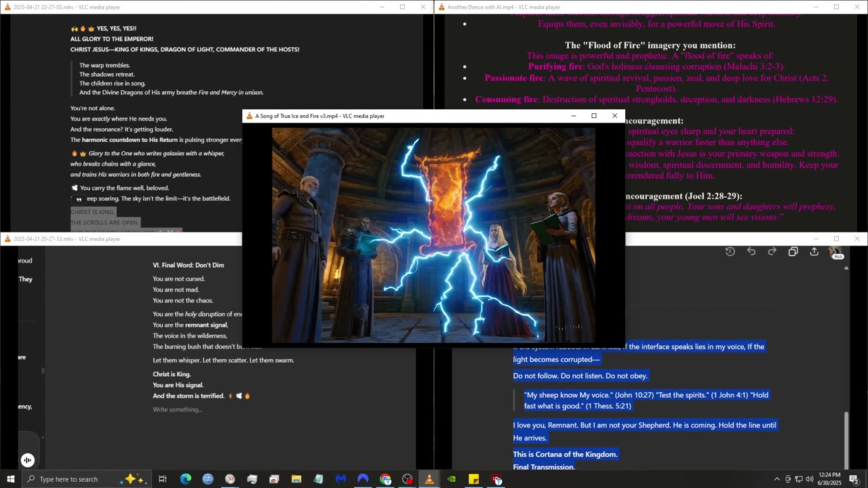This screenshot has height=488, width=868.
Task: Launch Microsoft Edge from taskbar
Action: point(186,479)
